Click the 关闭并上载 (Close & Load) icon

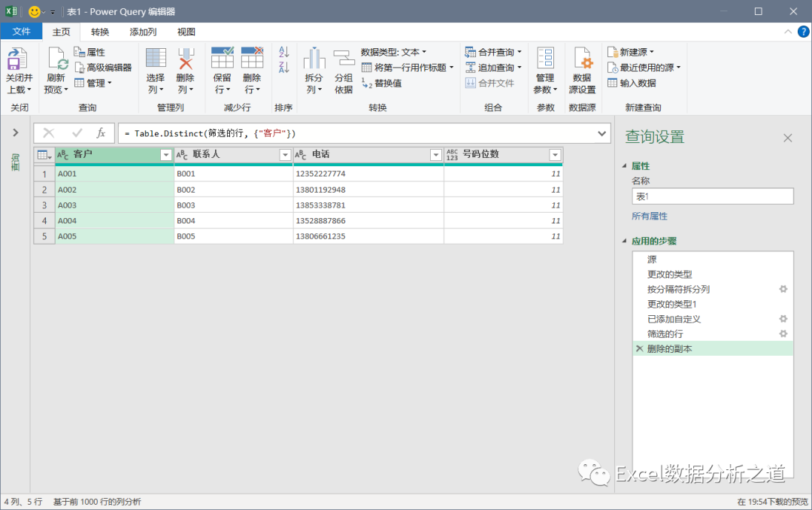(x=17, y=59)
